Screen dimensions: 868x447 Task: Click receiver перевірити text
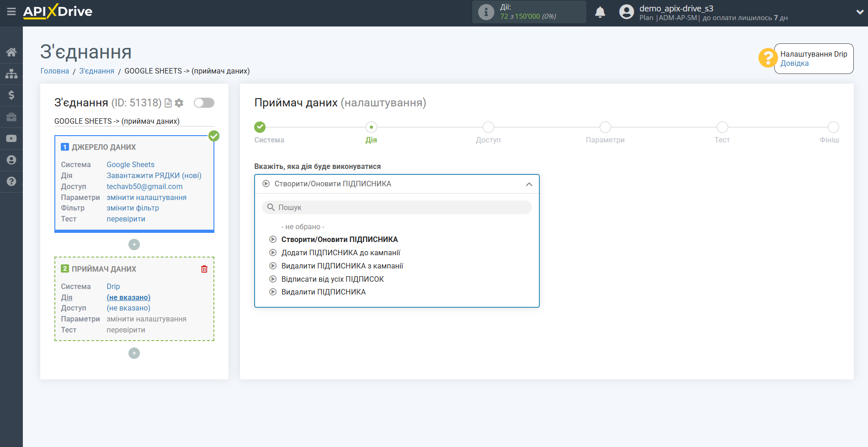pos(126,330)
